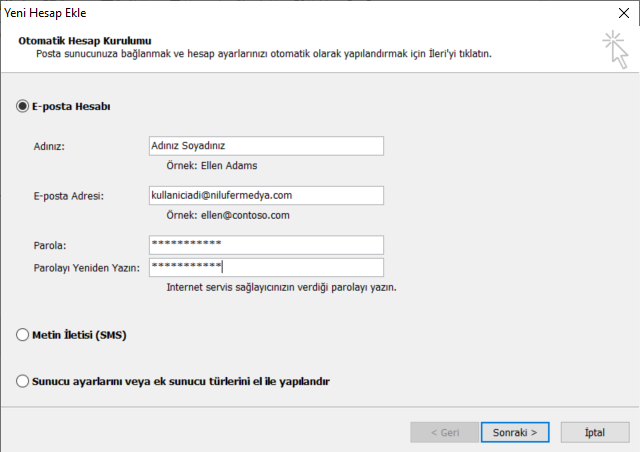Click the Internet servis sağlayıcınızın hint text
Image resolution: width=640 pixels, height=452 pixels.
(x=281, y=287)
